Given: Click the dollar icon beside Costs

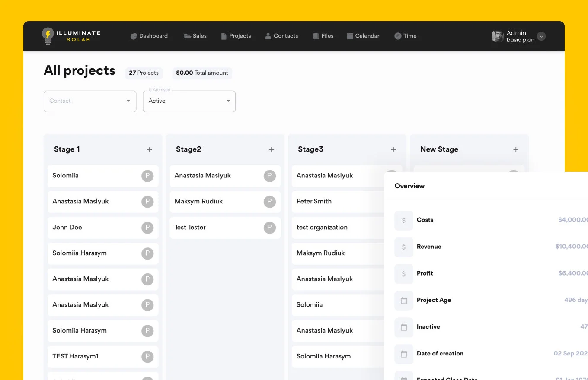Looking at the screenshot, I should point(404,220).
